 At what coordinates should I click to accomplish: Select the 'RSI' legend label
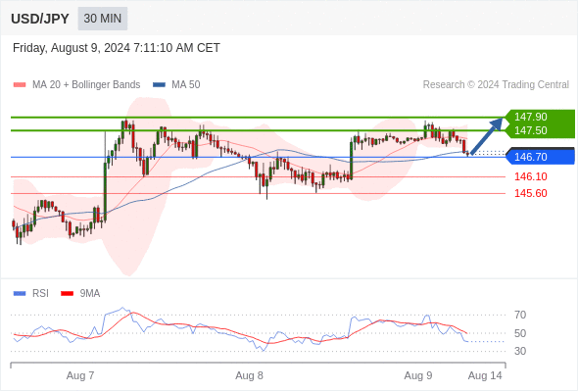pos(40,294)
